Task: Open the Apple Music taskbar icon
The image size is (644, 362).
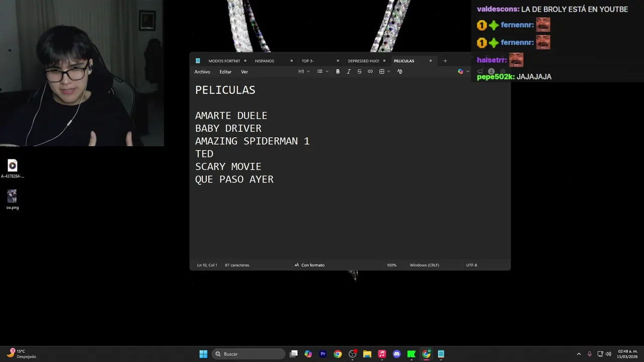Action: tap(382, 354)
